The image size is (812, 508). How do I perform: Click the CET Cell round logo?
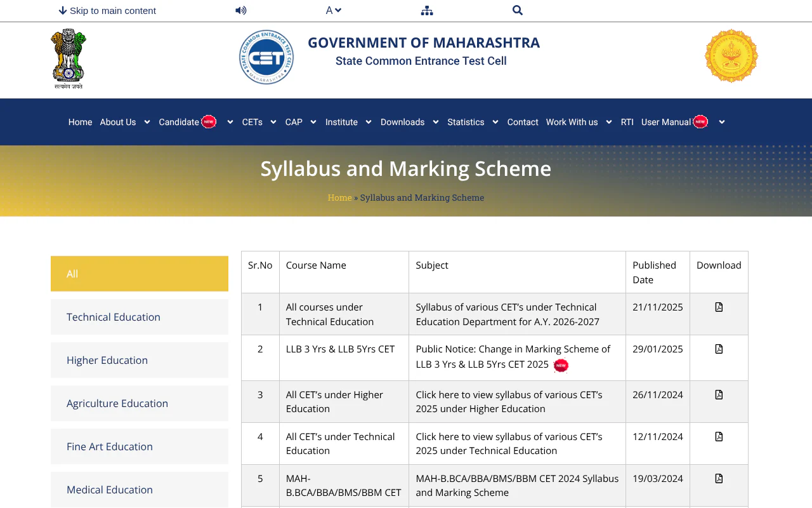(x=266, y=57)
